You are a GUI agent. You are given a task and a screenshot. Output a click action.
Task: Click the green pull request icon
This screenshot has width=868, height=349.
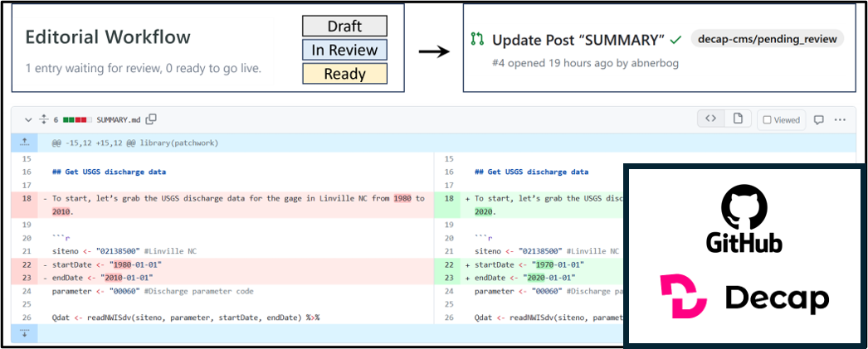coord(477,40)
